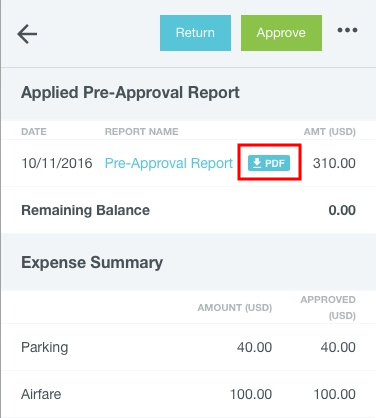This screenshot has width=376, height=418.
Task: Click the Remaining Balance row
Action: 188,210
